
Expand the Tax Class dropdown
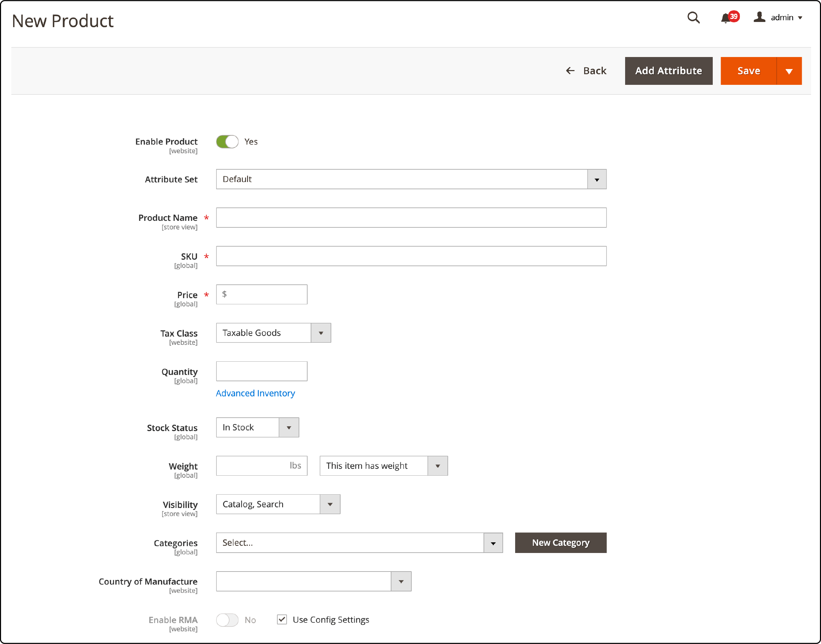coord(320,333)
